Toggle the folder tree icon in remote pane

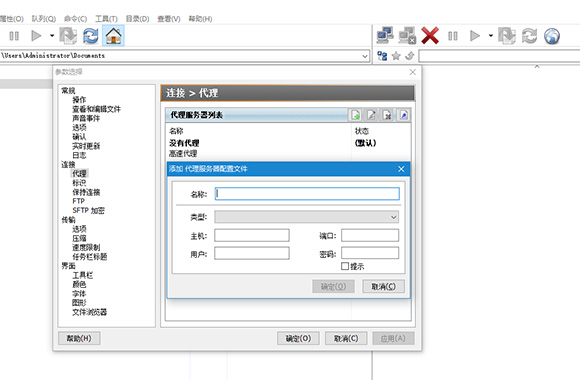[382, 56]
